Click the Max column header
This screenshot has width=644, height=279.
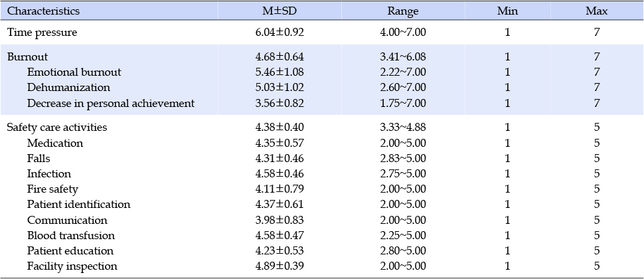(x=596, y=11)
